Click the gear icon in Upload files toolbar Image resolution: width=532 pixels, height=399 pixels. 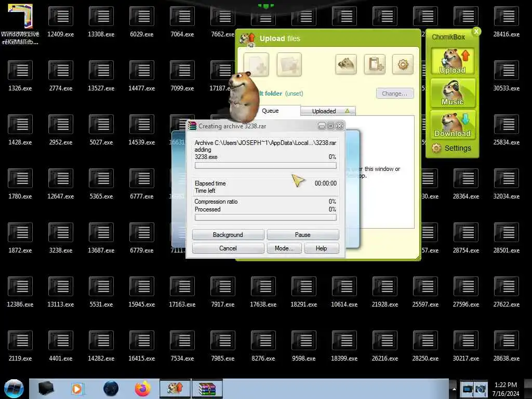(403, 64)
